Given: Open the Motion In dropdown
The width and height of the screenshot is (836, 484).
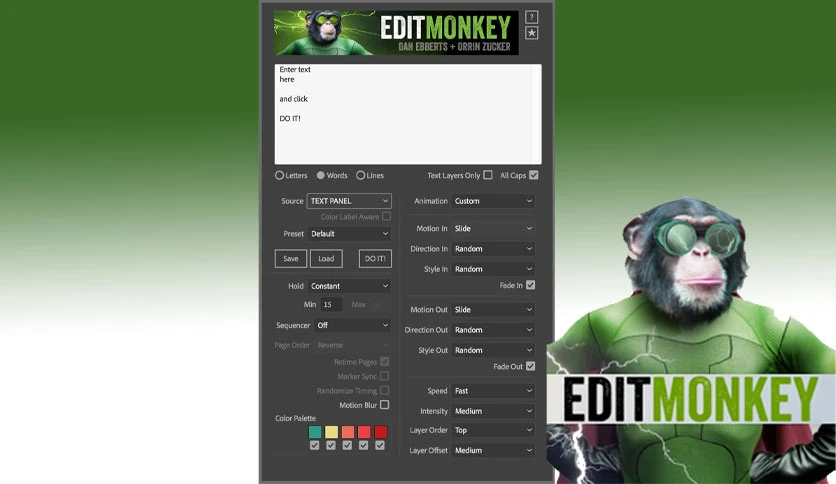Looking at the screenshot, I should click(x=493, y=228).
